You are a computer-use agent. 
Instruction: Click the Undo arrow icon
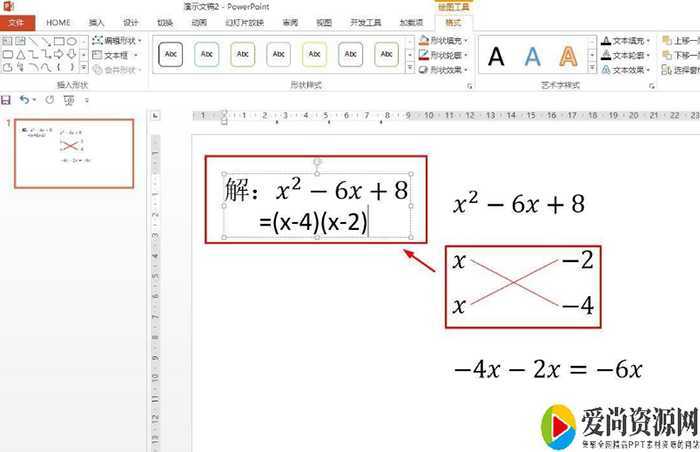(x=23, y=100)
